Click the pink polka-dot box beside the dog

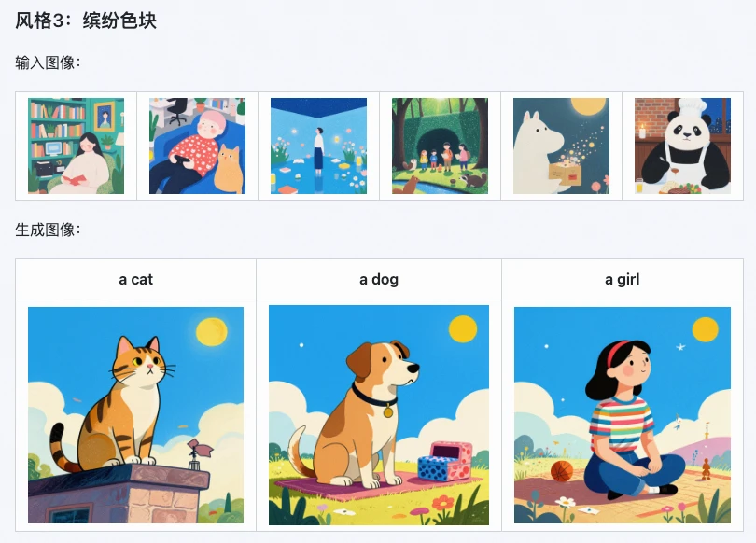[x=445, y=462]
